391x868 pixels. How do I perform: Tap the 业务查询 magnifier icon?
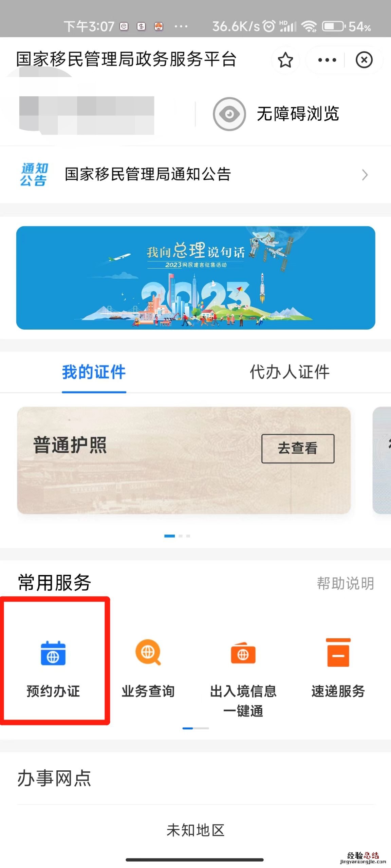tap(148, 652)
